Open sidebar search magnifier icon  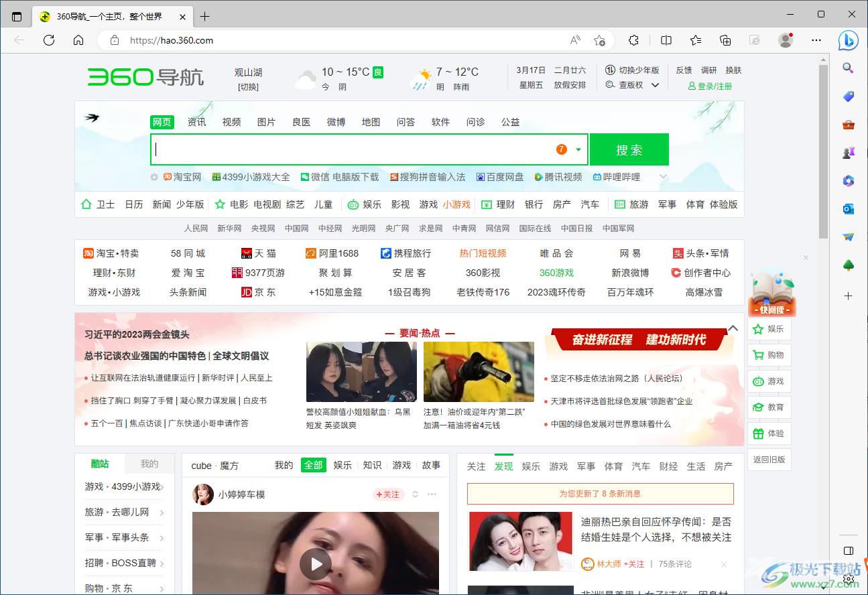tap(849, 68)
